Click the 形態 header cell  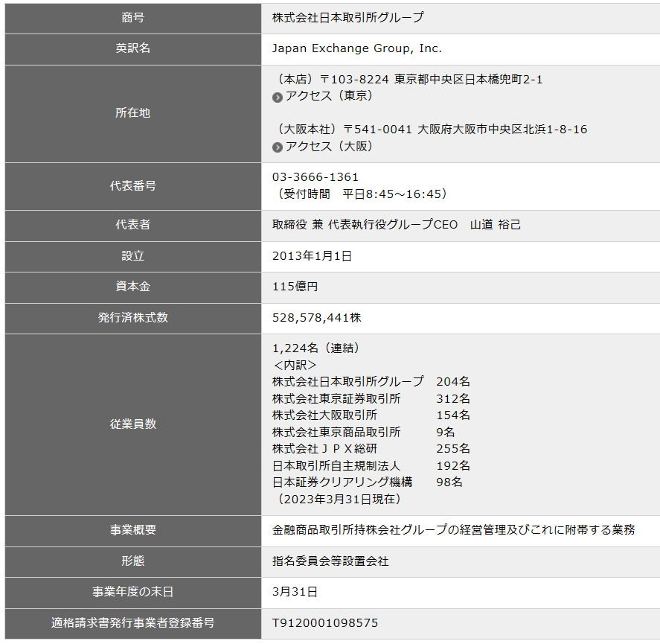pos(133,562)
